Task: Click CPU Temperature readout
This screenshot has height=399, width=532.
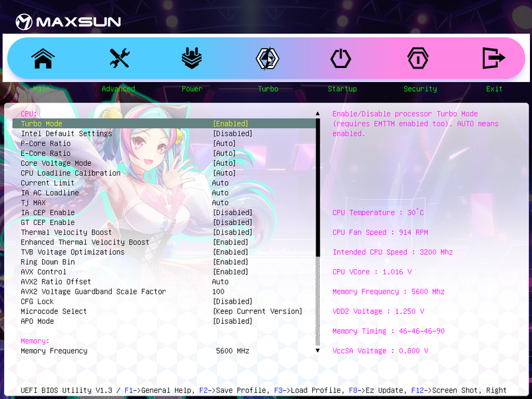Action: pos(378,212)
